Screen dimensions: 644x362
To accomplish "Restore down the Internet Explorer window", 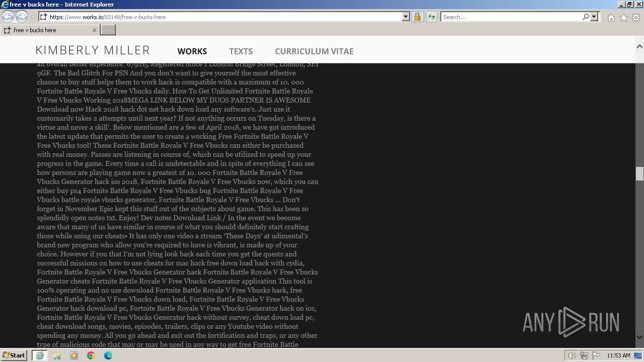I will pos(629,5).
